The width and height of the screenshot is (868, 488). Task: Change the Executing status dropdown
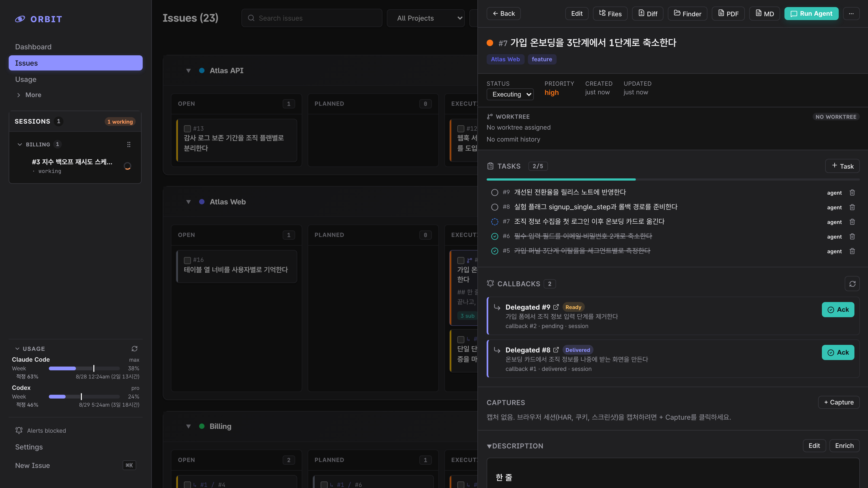[x=510, y=94]
